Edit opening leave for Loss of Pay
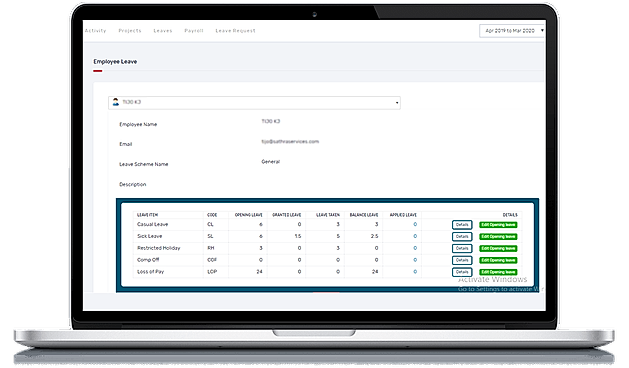The image size is (629, 368). pos(498,272)
